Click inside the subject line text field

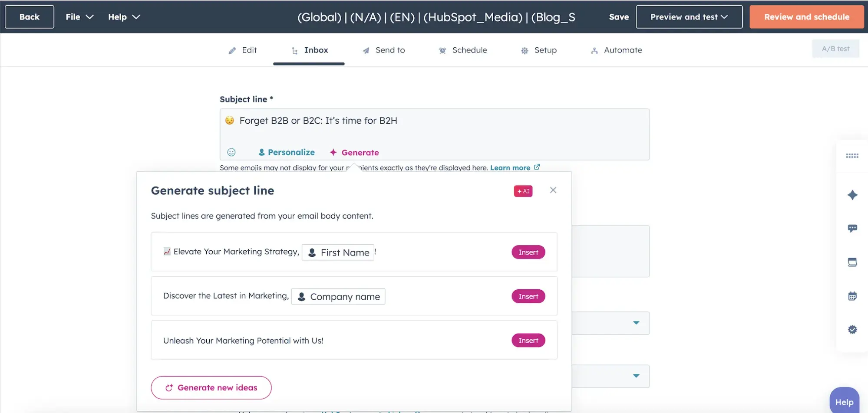[434, 121]
